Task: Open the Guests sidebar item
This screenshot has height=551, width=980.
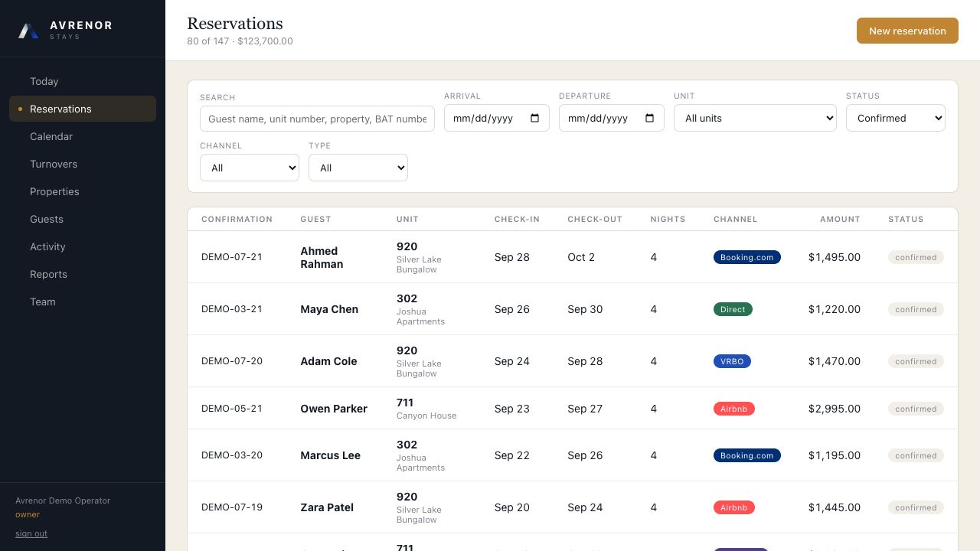Action: click(83, 219)
